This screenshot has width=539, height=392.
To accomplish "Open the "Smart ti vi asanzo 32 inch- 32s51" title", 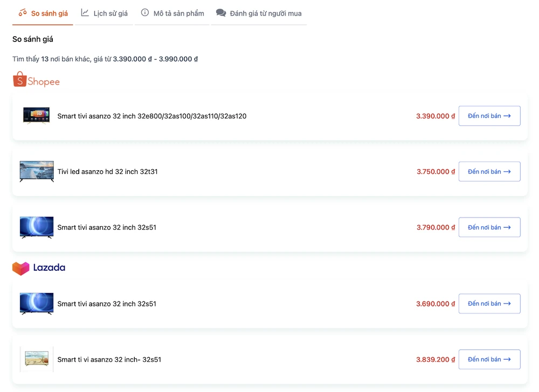I will [109, 359].
